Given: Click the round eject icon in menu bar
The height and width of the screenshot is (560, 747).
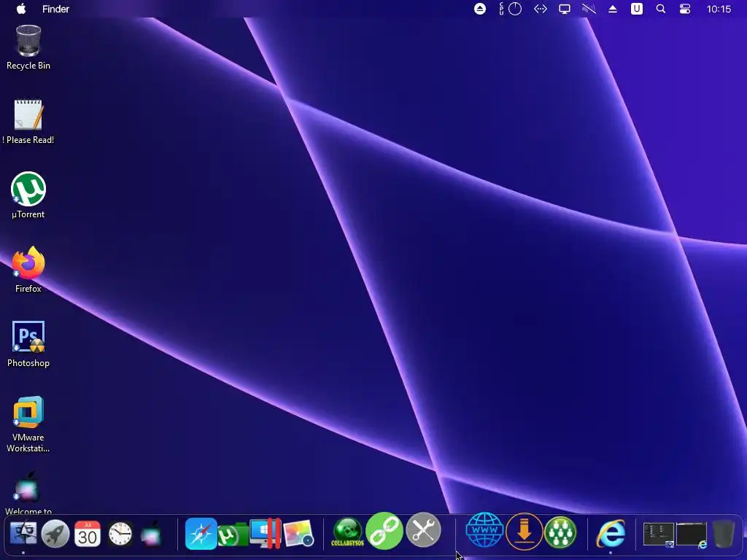Looking at the screenshot, I should (480, 9).
